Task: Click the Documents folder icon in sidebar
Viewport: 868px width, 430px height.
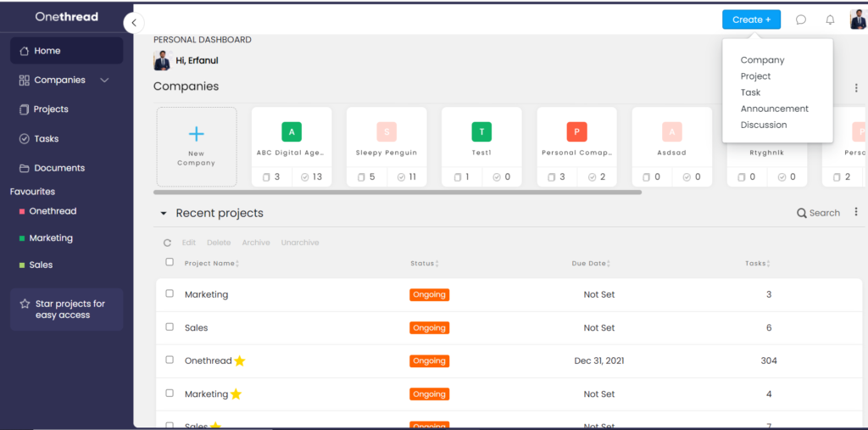Action: [x=24, y=169]
